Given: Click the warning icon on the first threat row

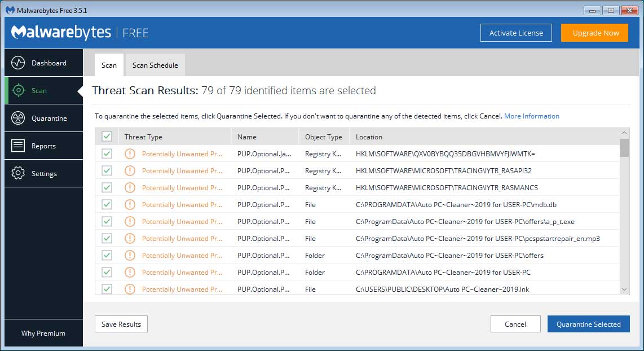Looking at the screenshot, I should [130, 153].
